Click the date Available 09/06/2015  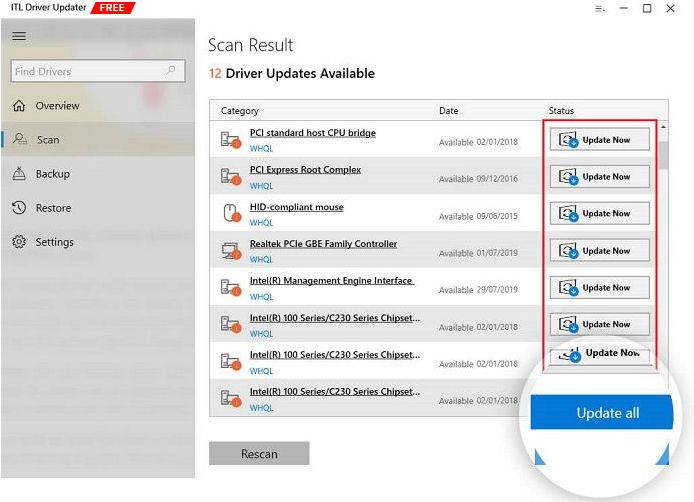[478, 216]
